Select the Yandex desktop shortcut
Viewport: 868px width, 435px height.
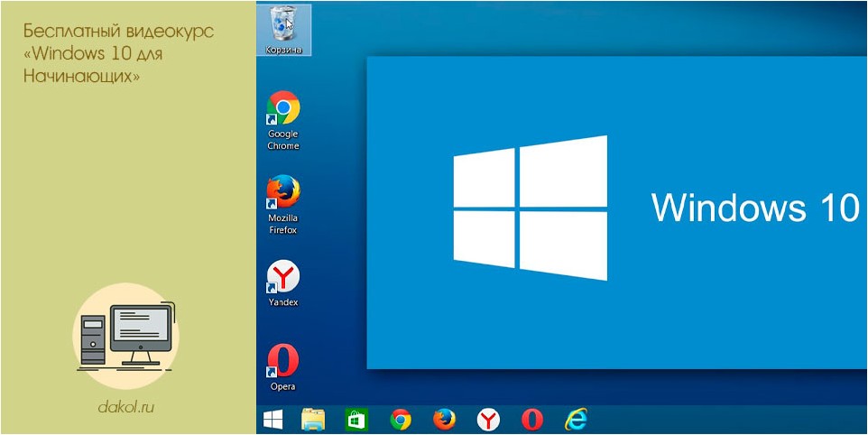283,283
